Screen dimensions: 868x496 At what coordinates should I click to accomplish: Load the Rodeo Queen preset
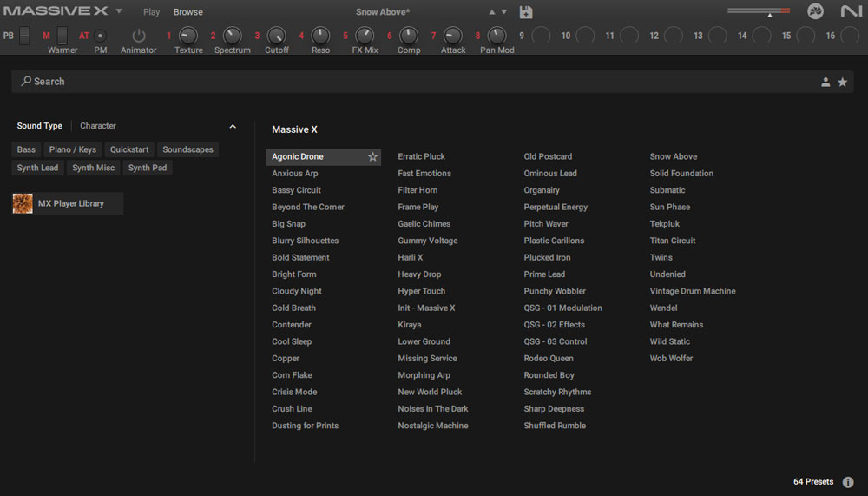[x=549, y=359]
